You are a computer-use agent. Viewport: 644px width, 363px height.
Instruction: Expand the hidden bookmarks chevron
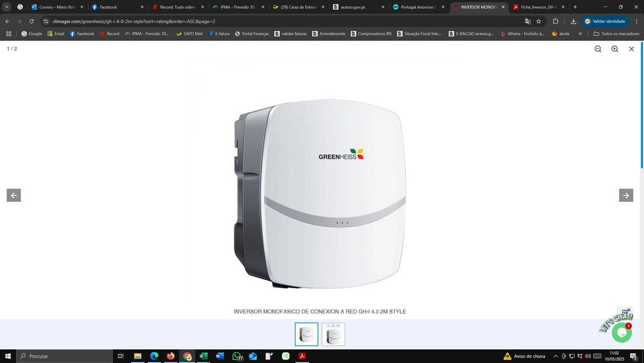pyautogui.click(x=580, y=34)
